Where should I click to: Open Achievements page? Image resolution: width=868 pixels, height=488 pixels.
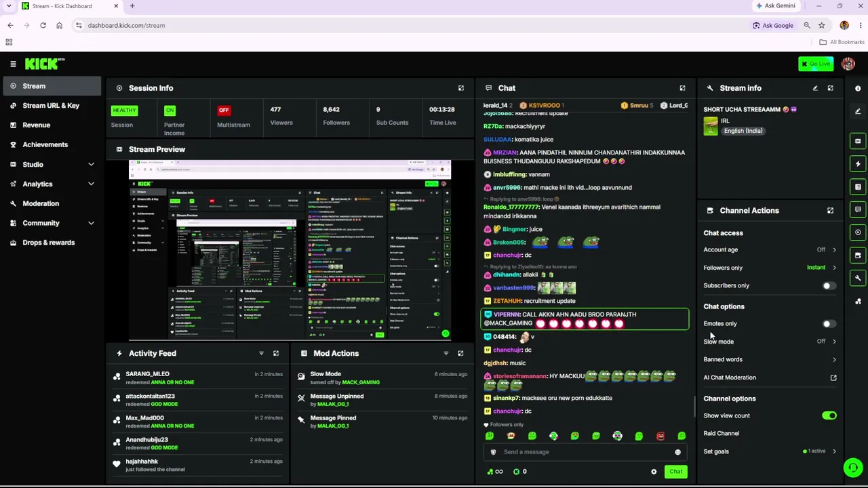51,144
